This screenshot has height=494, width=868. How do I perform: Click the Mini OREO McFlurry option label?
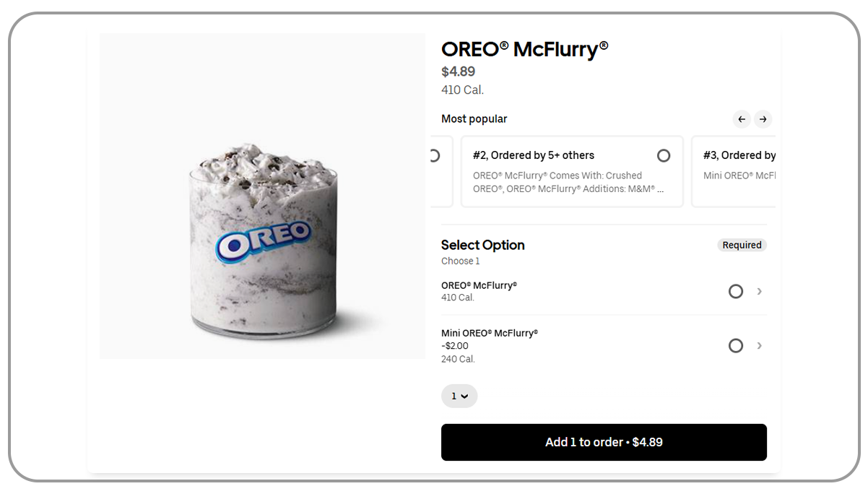[x=490, y=333]
